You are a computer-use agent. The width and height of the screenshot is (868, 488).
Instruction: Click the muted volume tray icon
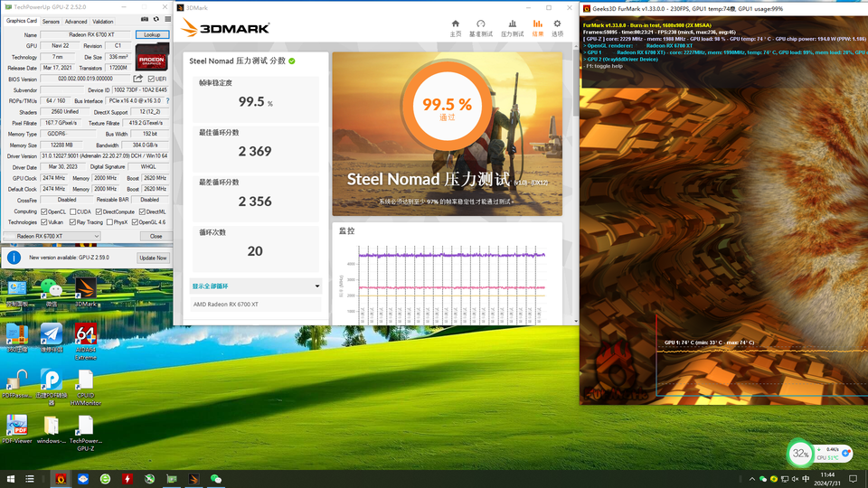click(796, 479)
